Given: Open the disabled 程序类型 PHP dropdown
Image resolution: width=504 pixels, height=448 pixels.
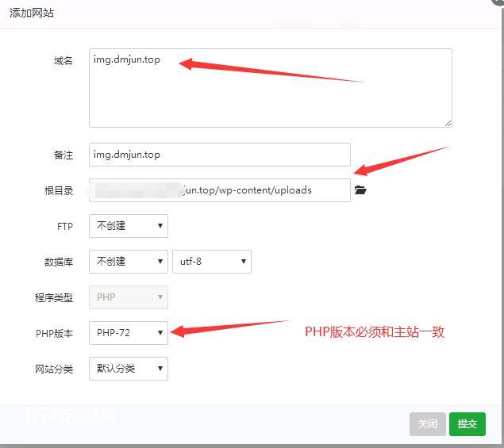Looking at the screenshot, I should point(129,297).
